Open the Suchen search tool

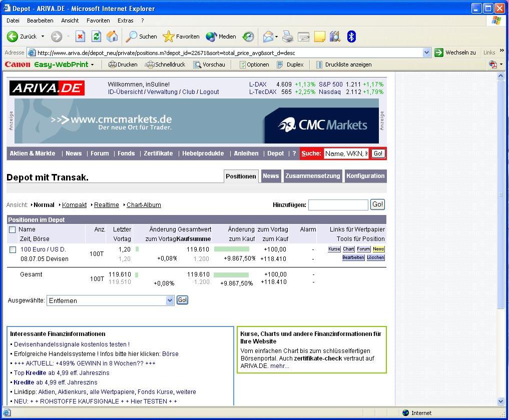pyautogui.click(x=141, y=36)
